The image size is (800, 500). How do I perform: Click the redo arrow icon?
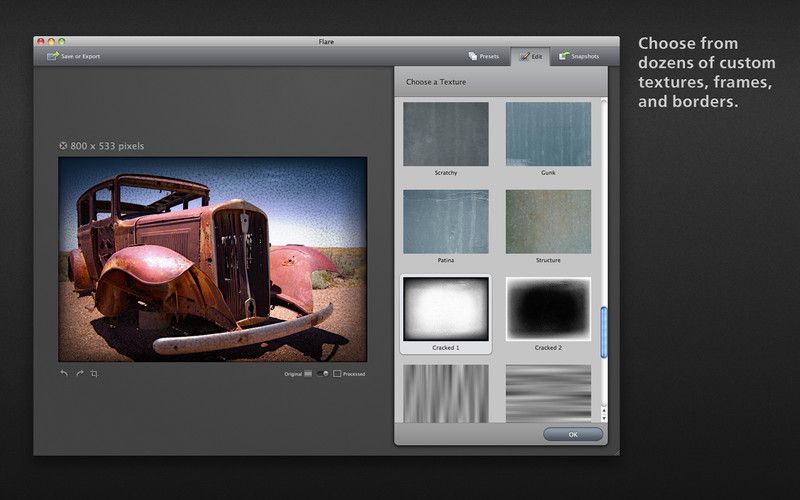(80, 373)
